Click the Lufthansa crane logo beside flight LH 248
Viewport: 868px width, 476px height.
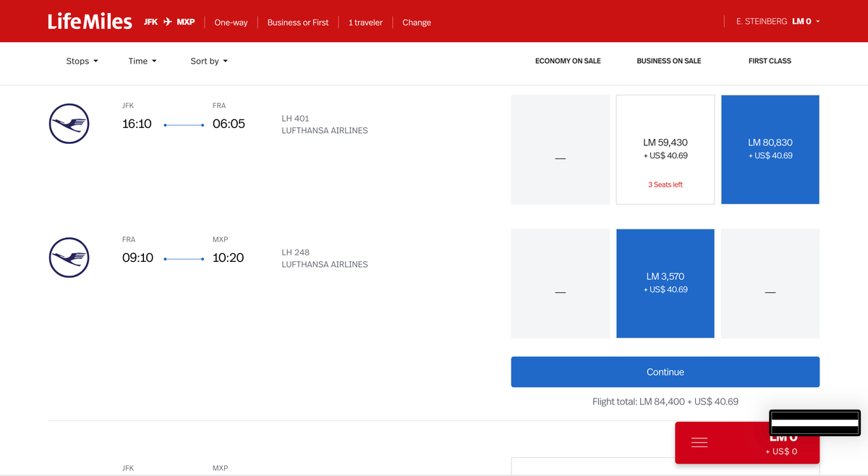69,257
